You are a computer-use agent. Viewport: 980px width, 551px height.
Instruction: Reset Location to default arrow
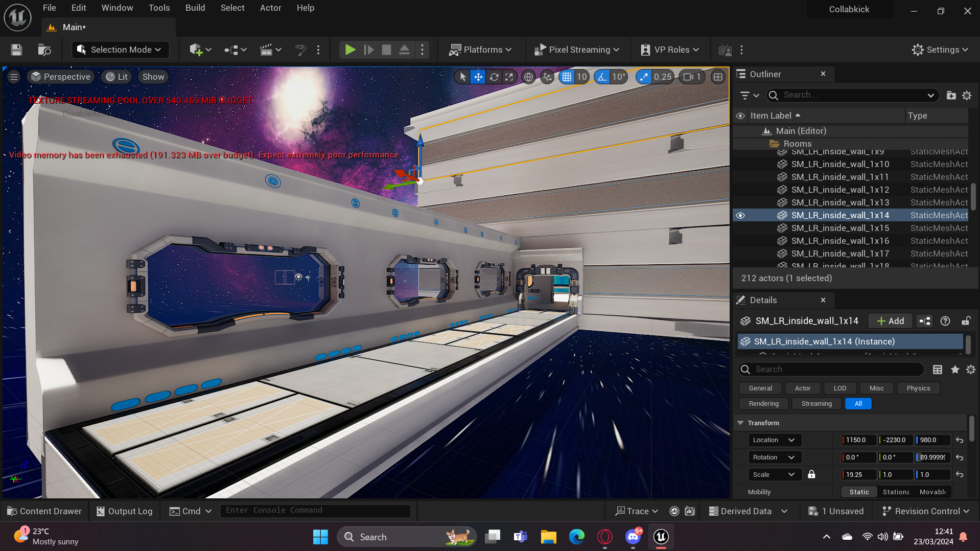pyautogui.click(x=960, y=440)
